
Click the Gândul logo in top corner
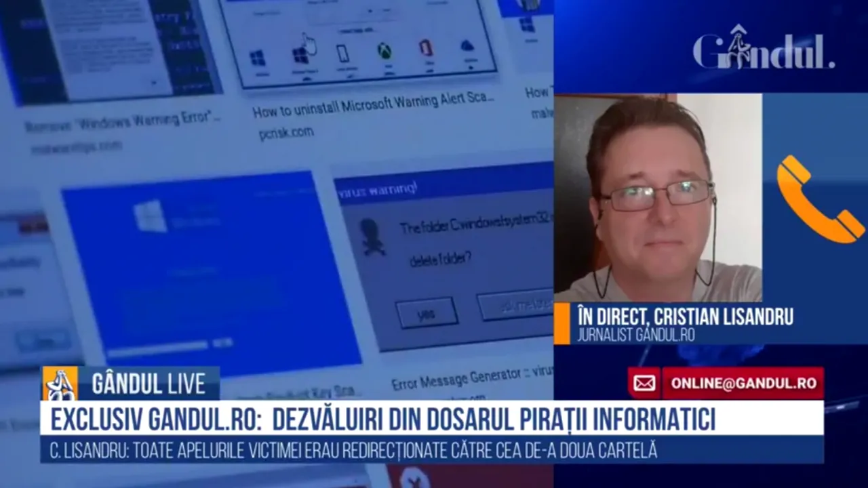coord(763,50)
